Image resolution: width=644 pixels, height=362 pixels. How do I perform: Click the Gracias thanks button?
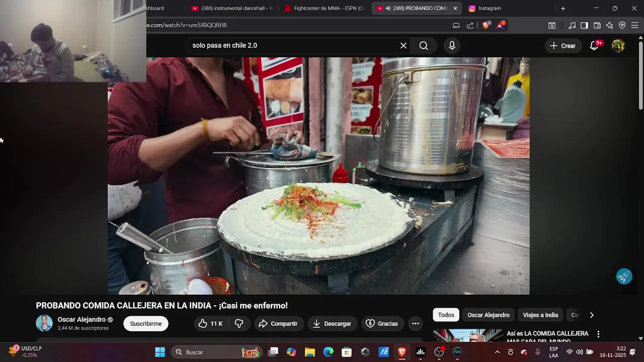[382, 324]
